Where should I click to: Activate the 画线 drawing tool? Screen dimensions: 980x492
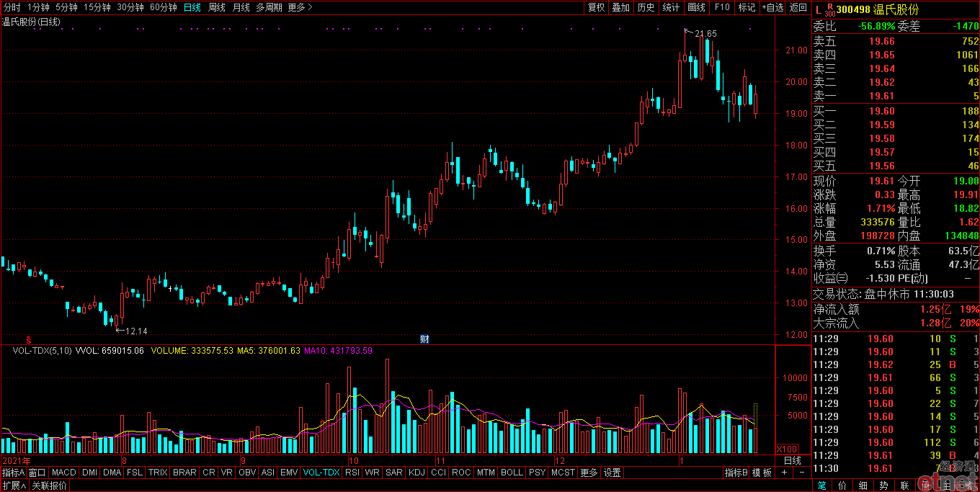pyautogui.click(x=696, y=7)
